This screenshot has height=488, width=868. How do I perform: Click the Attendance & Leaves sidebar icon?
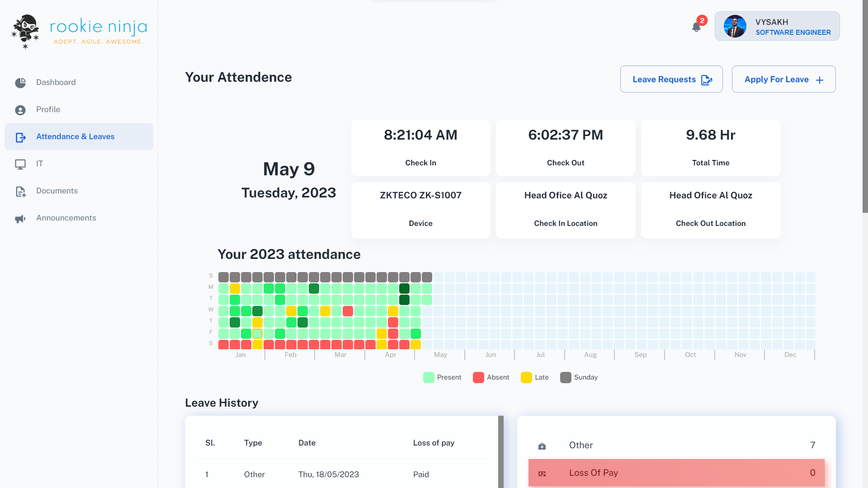point(20,136)
